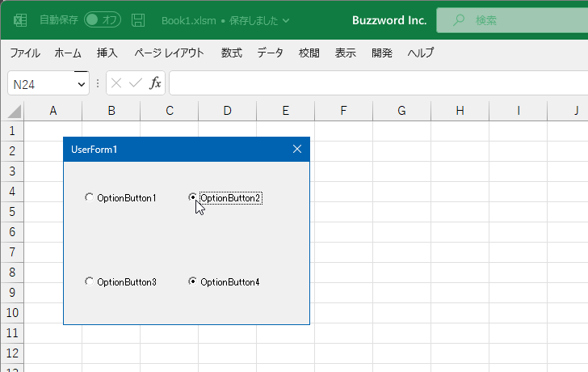Select row 5 header
This screenshot has height=372, width=588.
tap(12, 212)
